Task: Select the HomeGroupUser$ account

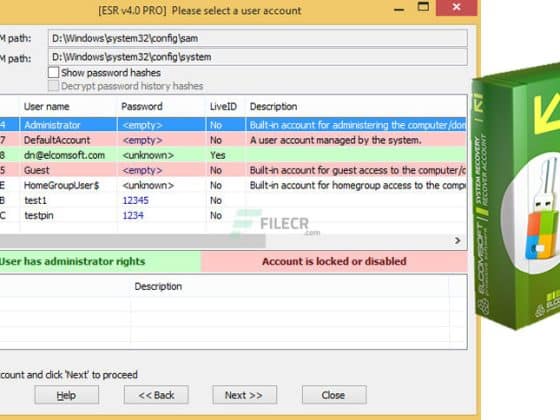Action: tap(233, 185)
